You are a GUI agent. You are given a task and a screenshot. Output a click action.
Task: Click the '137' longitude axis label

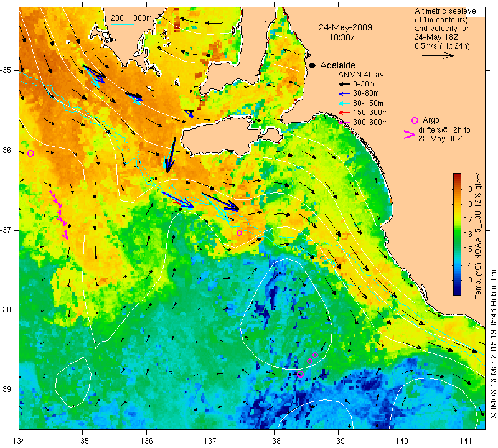[210, 441]
